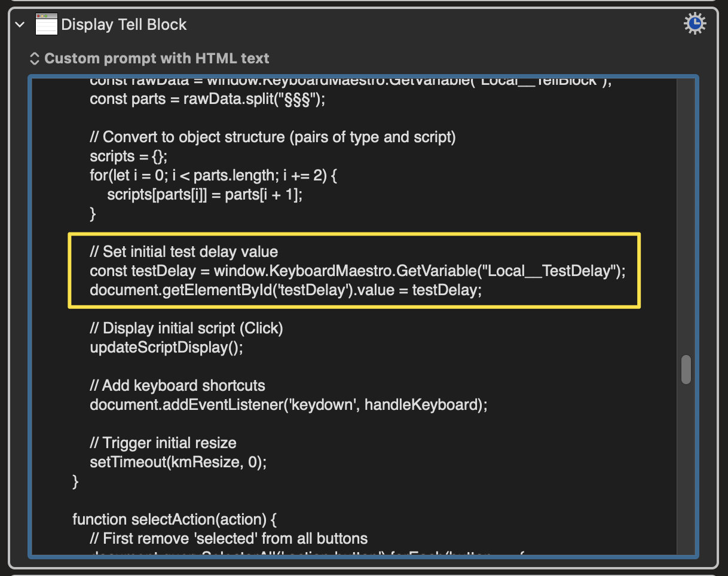Click the addEventListener('keydown', handleKeyboard) line
Viewport: 728px width, 576px height.
pos(289,405)
